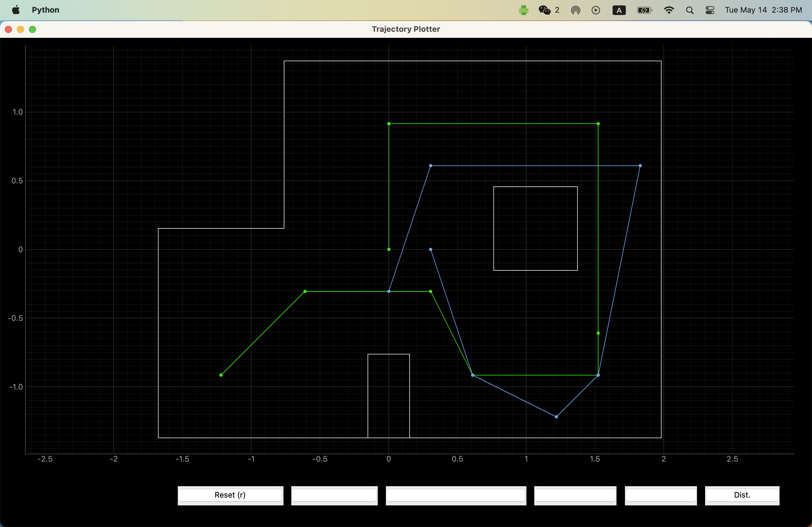
Task: Click the lowest blue waypoint near y=-1.2
Action: tap(556, 417)
